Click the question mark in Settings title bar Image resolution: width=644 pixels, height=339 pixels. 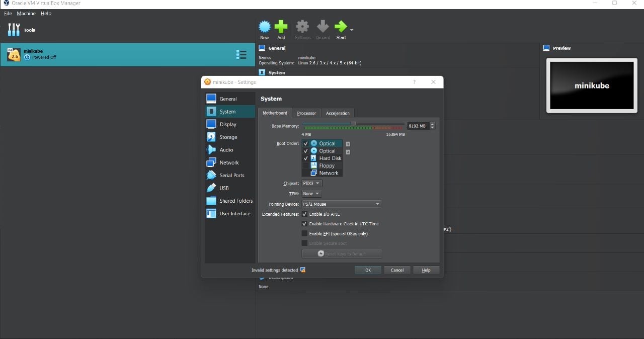[414, 82]
